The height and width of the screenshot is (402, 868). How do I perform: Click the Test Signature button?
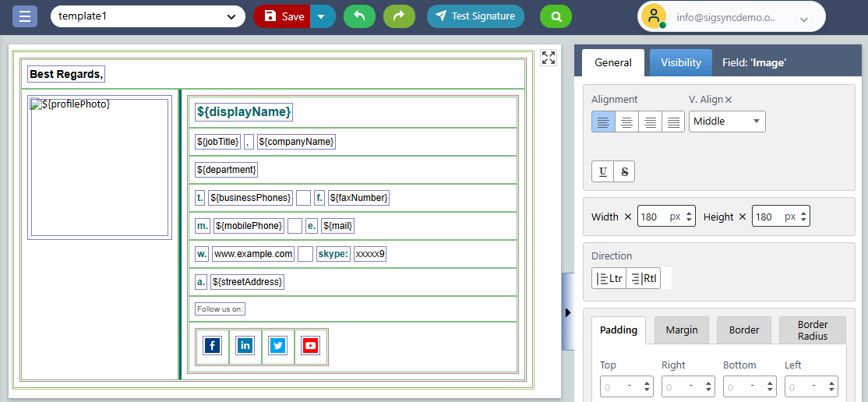coord(475,16)
